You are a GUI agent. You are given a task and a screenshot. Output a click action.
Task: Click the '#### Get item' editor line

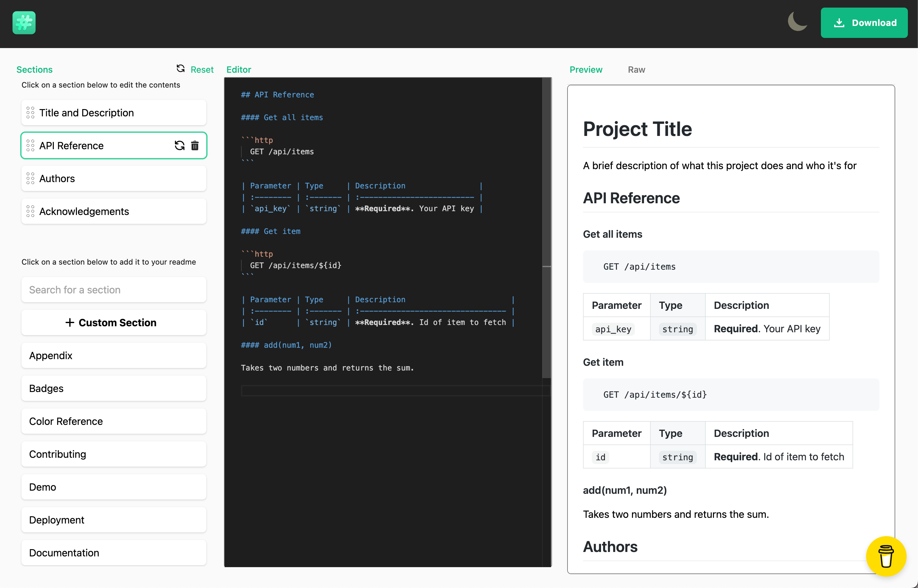point(270,231)
